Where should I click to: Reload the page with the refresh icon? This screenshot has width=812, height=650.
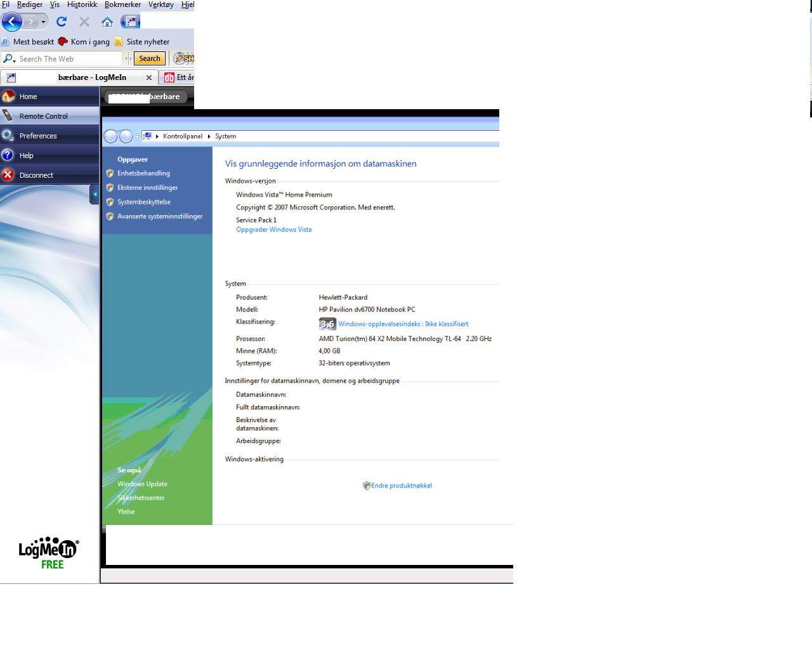click(x=62, y=22)
